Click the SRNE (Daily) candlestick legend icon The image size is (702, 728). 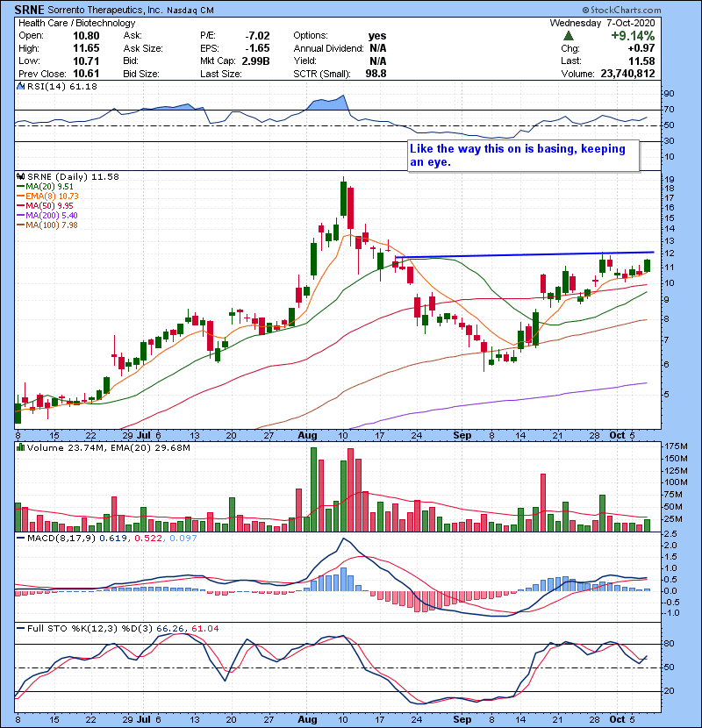[x=20, y=176]
